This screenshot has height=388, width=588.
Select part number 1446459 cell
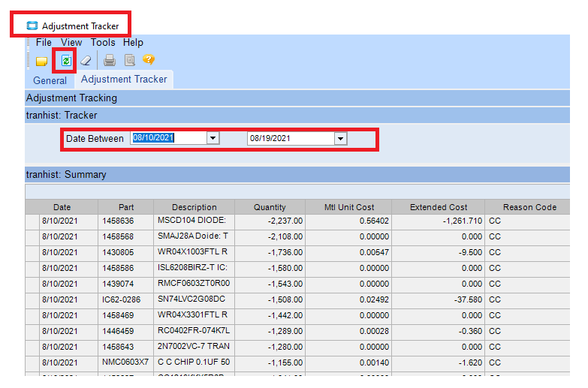[x=126, y=331]
